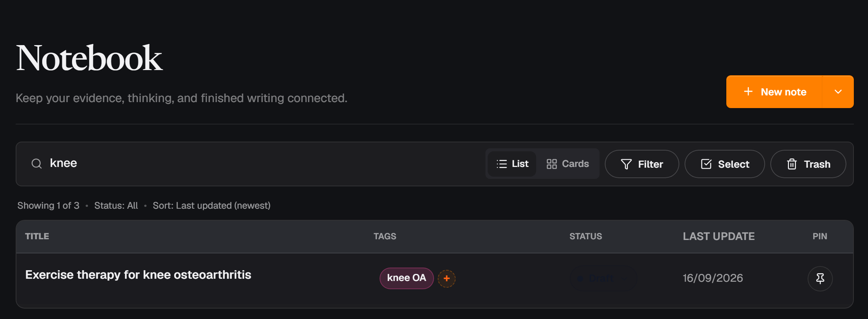Open Exercise therapy for knee osteoarthritis note
This screenshot has height=319, width=868.
click(138, 275)
